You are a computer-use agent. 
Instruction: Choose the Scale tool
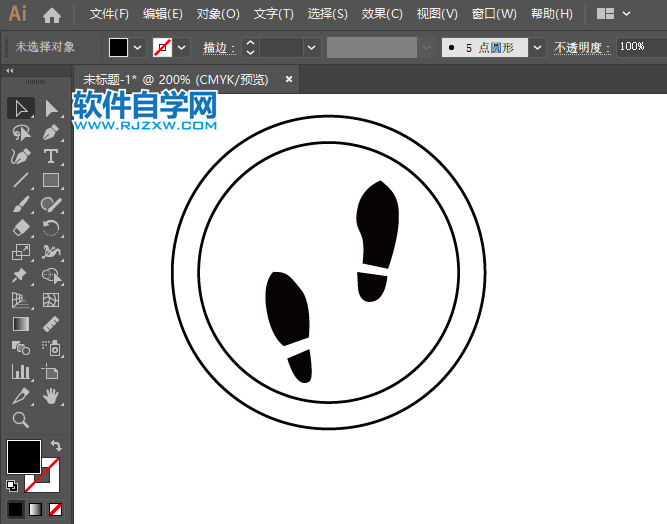click(x=20, y=252)
